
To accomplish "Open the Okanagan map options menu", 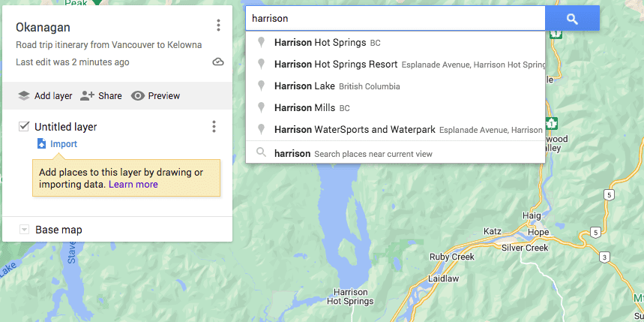I will pos(218,26).
